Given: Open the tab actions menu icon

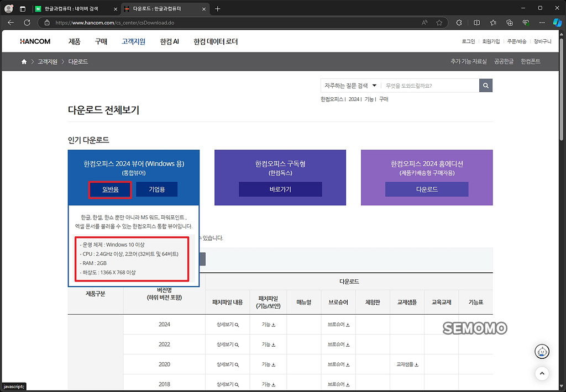Looking at the screenshot, I should 22,9.
